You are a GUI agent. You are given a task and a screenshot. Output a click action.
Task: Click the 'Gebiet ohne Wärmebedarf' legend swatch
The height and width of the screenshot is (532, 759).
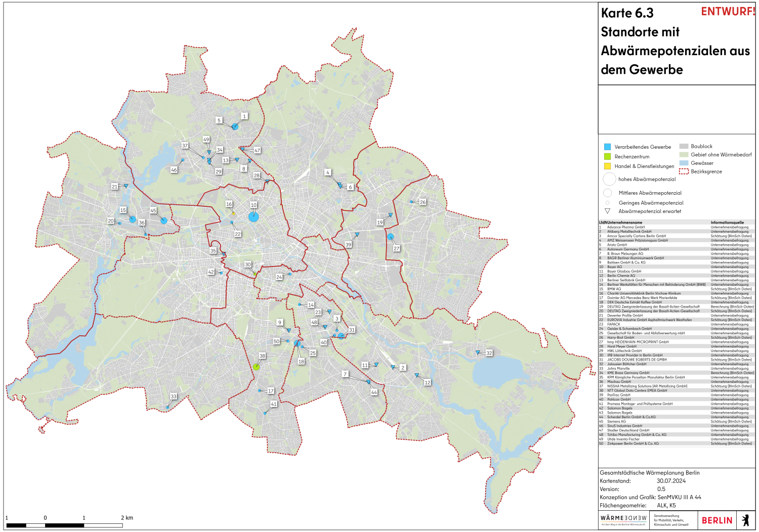[x=684, y=155]
